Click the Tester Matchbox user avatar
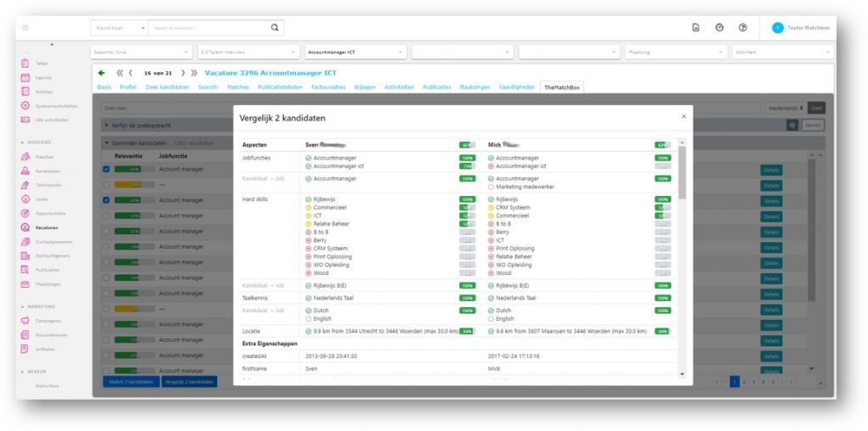868x431 pixels. [778, 28]
